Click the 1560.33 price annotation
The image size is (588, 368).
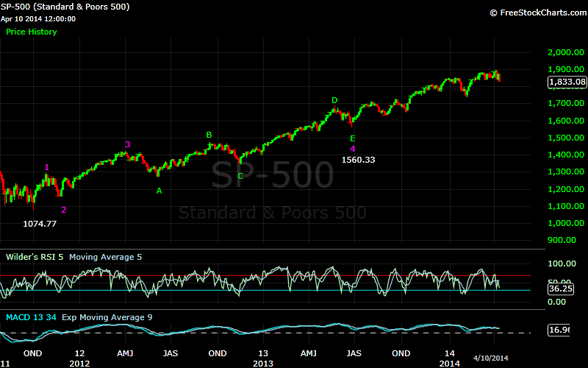pos(358,160)
